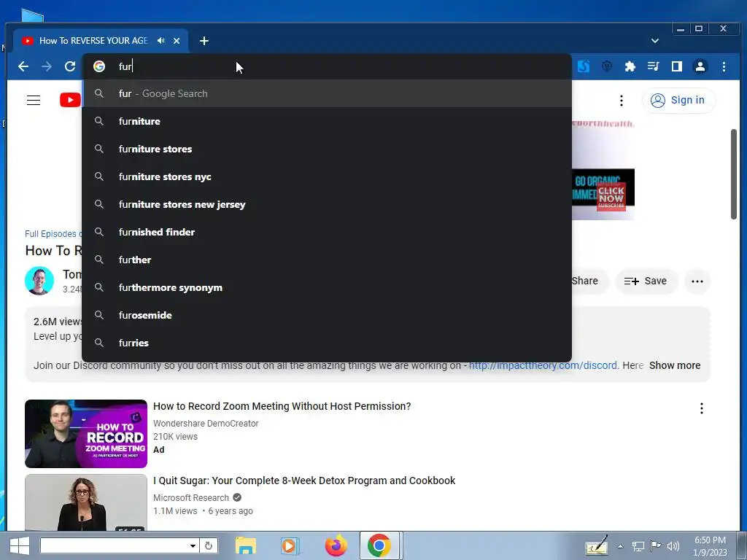This screenshot has height=560, width=747.
Task: Open the Chrome Extensions puzzle icon
Action: click(x=630, y=66)
